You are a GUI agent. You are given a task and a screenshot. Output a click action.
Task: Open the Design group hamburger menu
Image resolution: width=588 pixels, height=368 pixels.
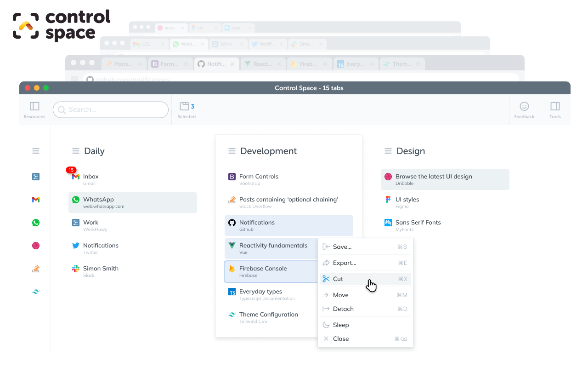pyautogui.click(x=388, y=151)
